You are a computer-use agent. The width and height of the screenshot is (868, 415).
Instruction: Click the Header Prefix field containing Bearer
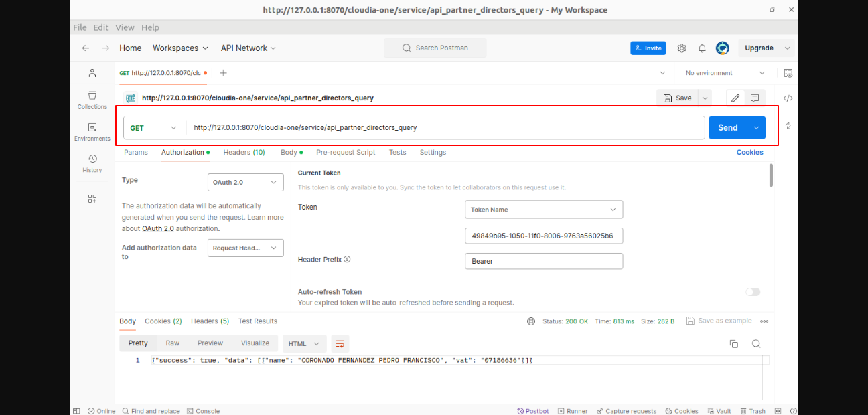click(544, 261)
